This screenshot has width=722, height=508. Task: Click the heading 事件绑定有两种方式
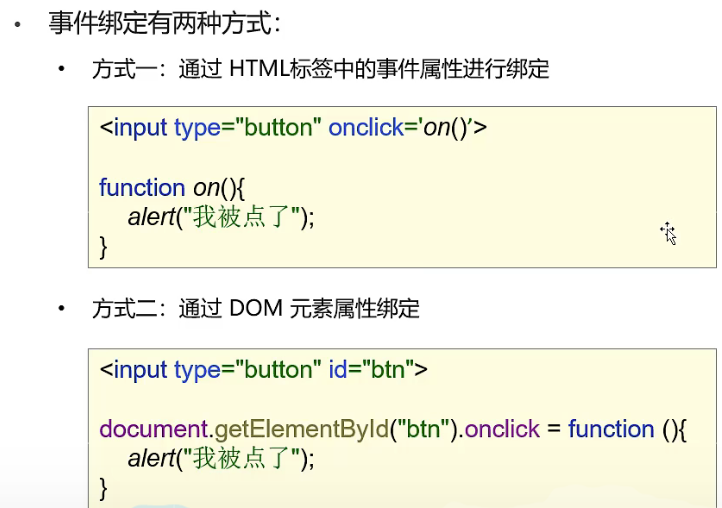[x=164, y=23]
